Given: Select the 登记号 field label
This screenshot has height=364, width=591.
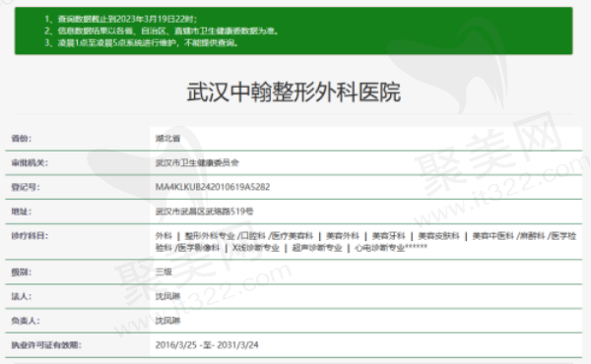Looking at the screenshot, I should 26,187.
